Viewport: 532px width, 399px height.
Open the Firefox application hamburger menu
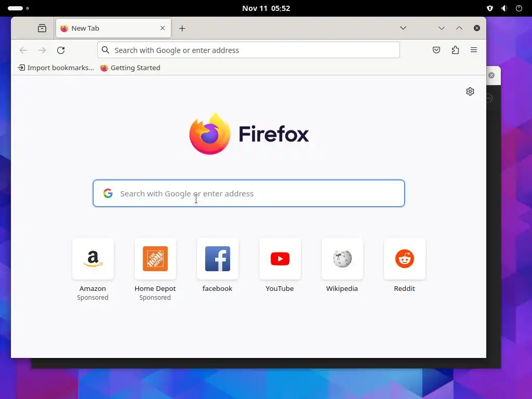point(474,50)
